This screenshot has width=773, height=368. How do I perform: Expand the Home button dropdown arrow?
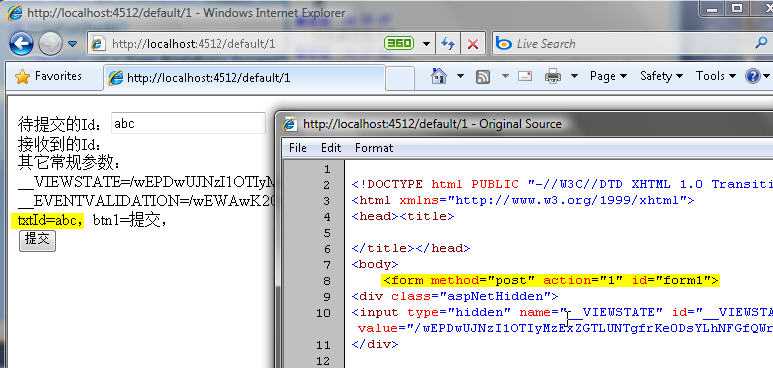point(460,76)
